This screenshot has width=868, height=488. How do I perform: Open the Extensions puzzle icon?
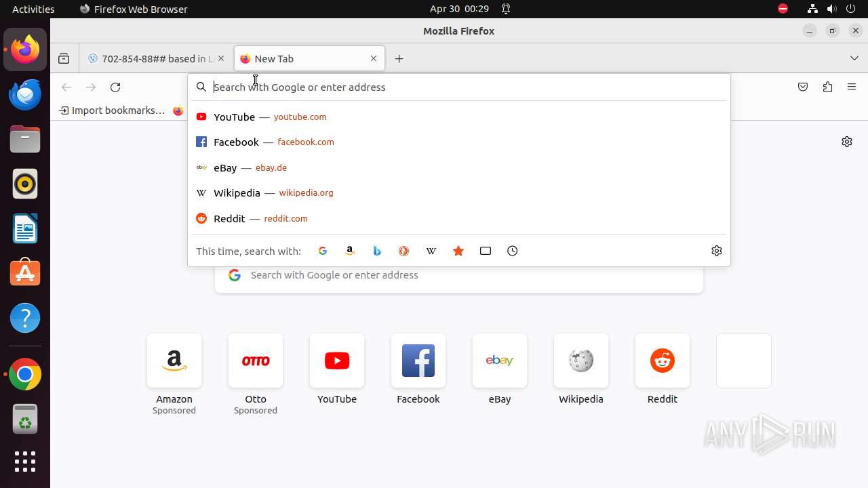827,87
